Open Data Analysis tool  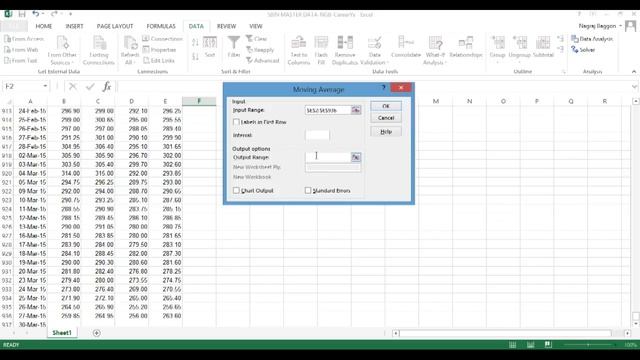tap(592, 39)
